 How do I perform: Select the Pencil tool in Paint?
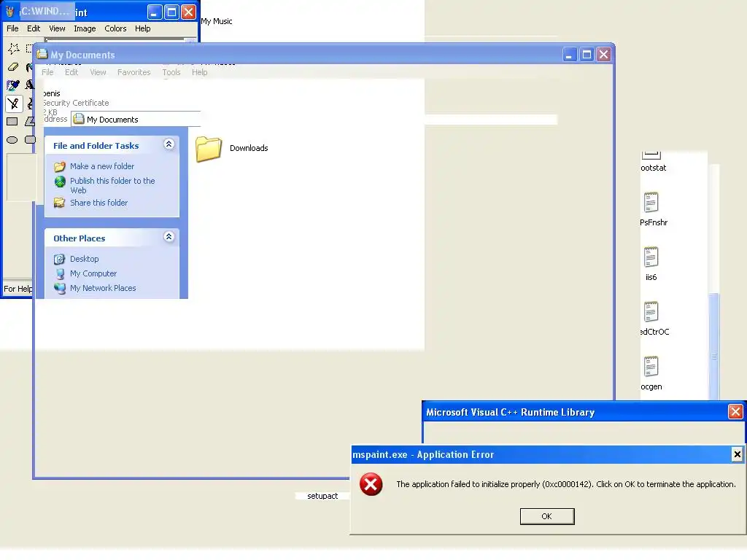click(13, 104)
